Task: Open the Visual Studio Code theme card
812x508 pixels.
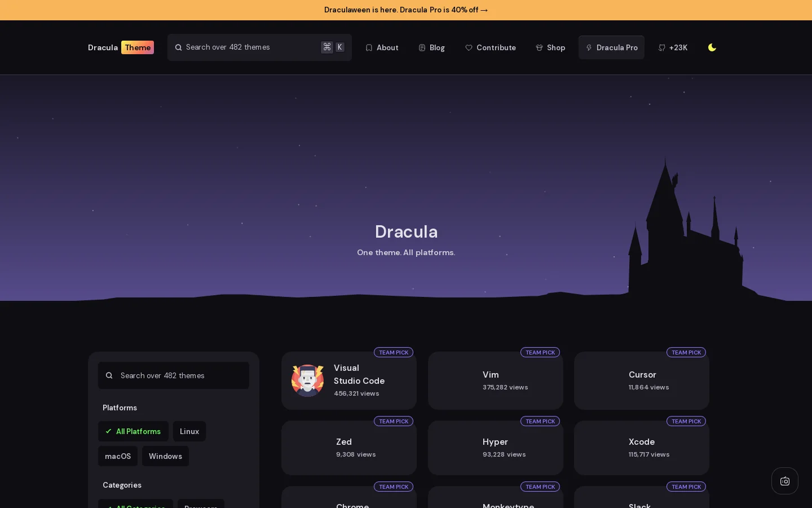Action: click(x=349, y=380)
